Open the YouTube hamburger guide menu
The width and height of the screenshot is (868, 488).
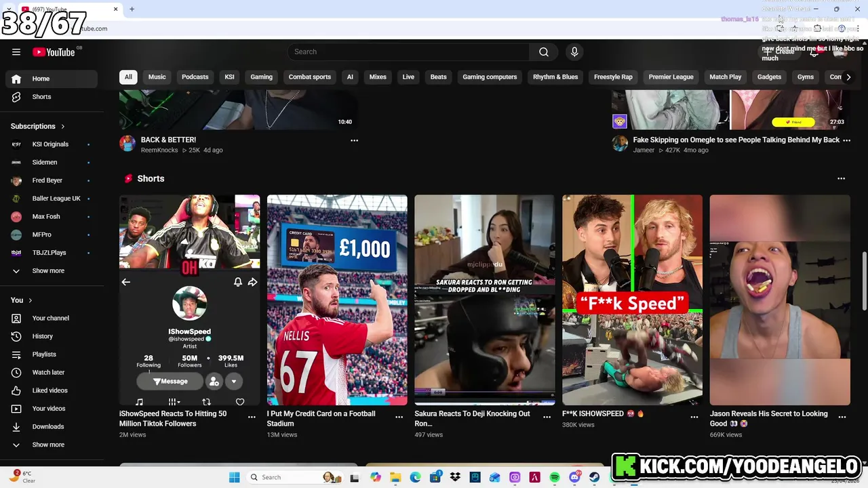tap(16, 52)
